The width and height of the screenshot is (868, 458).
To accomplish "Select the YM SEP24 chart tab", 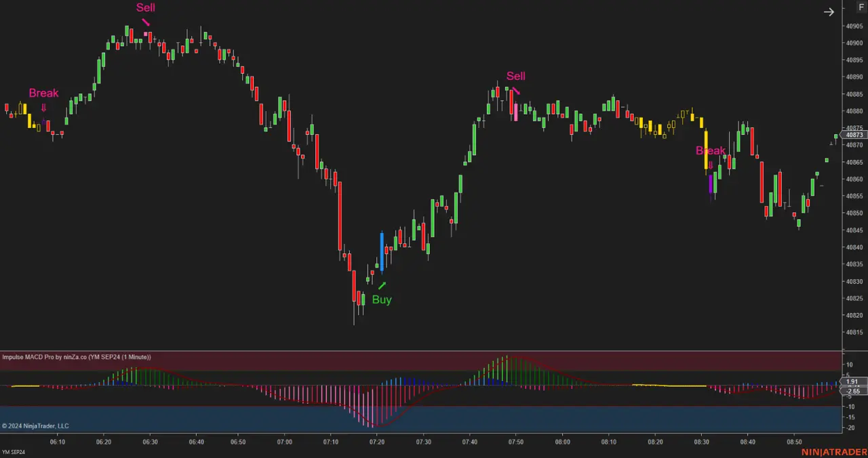I will tap(14, 452).
